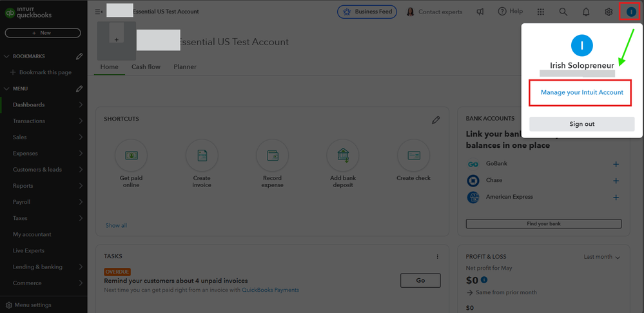Open the apps grid icon
Screen dimensions: 644x313
pos(541,12)
